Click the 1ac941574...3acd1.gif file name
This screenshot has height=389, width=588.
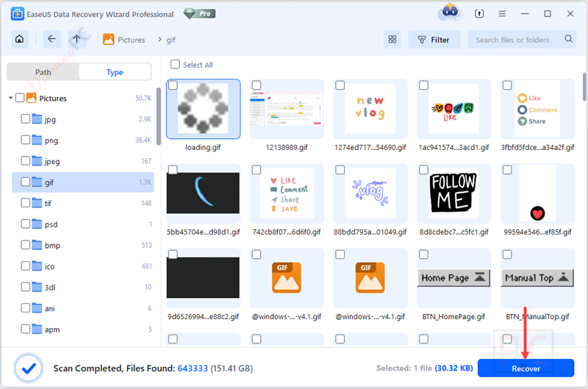click(x=453, y=147)
